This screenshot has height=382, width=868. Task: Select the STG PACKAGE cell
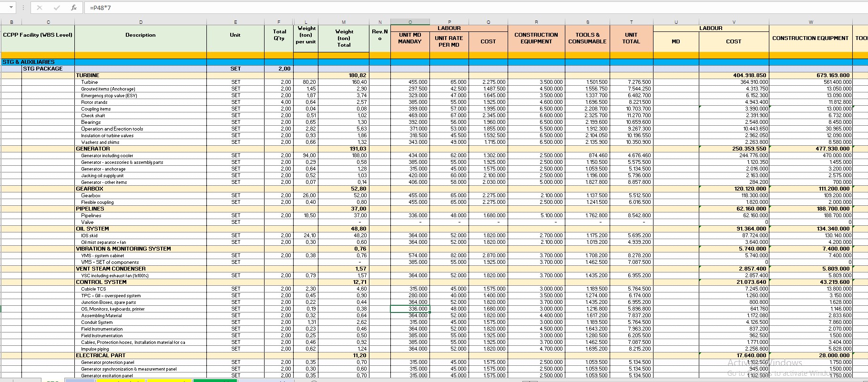pos(48,69)
